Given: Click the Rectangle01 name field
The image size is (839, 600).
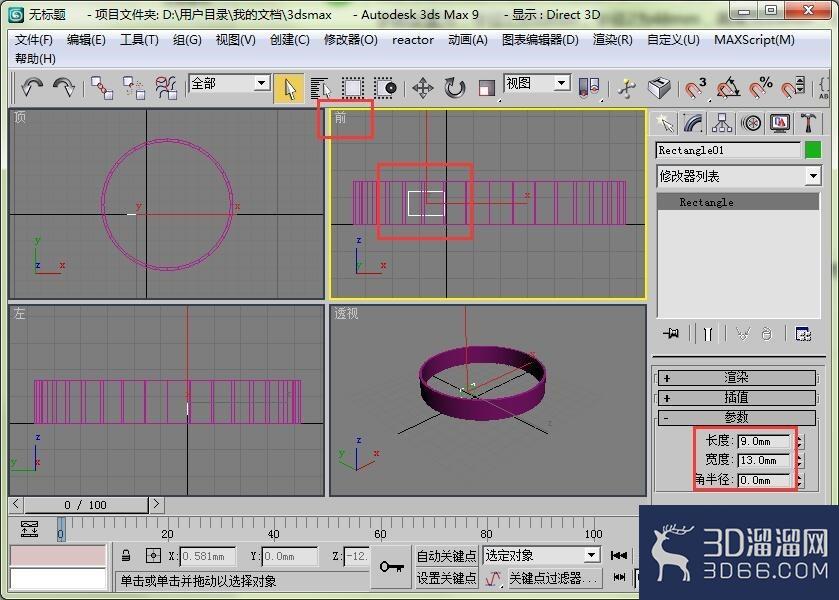Looking at the screenshot, I should pos(728,150).
